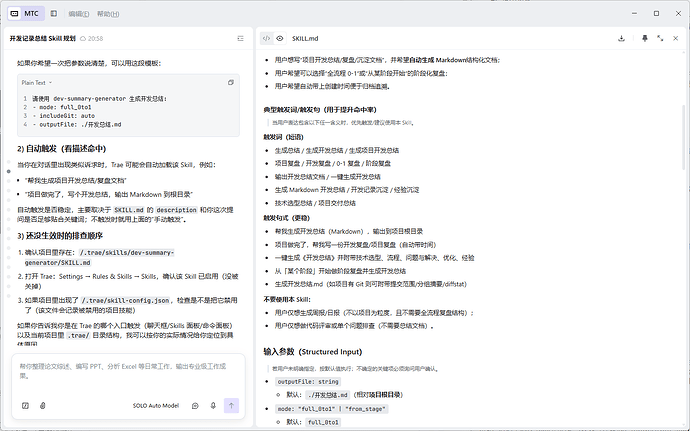This screenshot has height=431, width=690.
Task: Click the chat title 开发记录总结 Skill 规划
Action: coord(43,39)
